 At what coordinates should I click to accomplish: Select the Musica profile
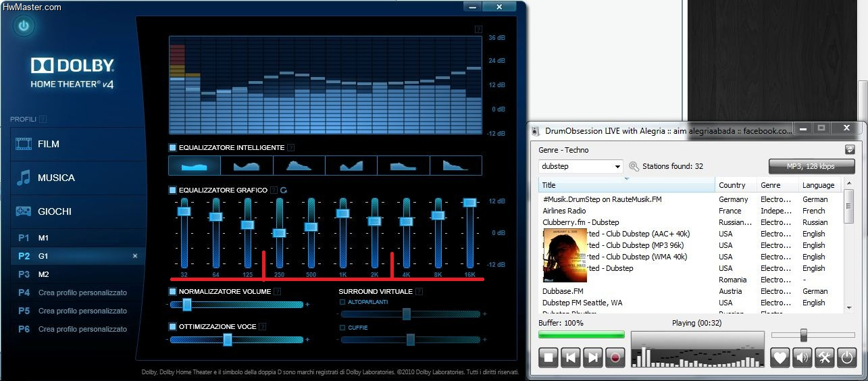point(78,178)
